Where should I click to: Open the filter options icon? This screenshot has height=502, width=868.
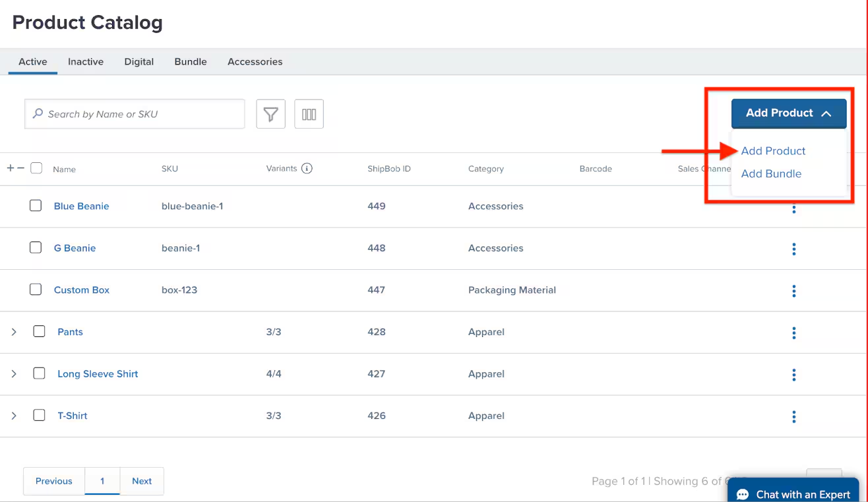pos(270,113)
